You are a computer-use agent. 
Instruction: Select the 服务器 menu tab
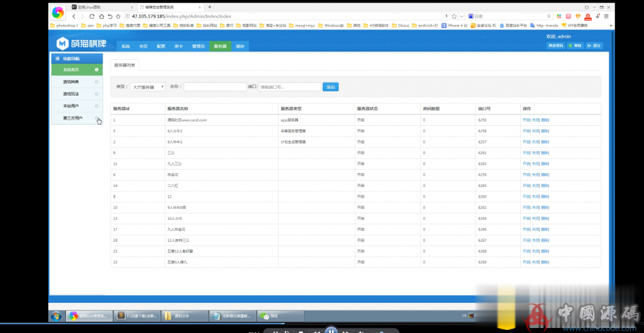click(220, 47)
